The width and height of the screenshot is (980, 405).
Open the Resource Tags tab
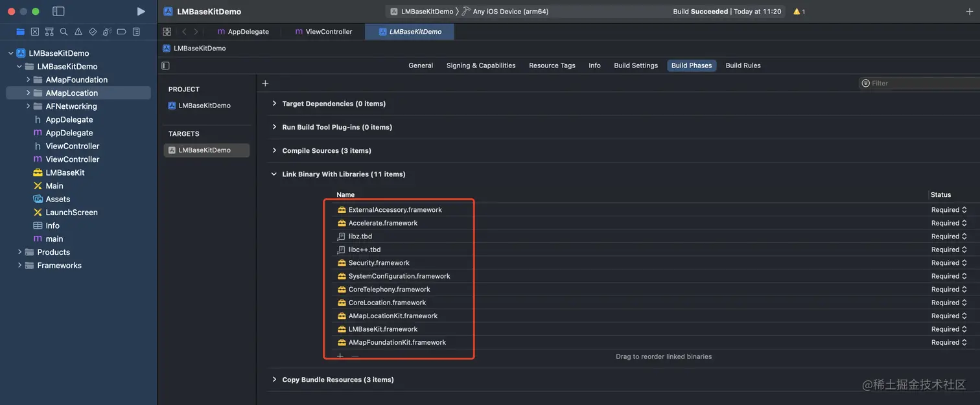click(x=552, y=65)
